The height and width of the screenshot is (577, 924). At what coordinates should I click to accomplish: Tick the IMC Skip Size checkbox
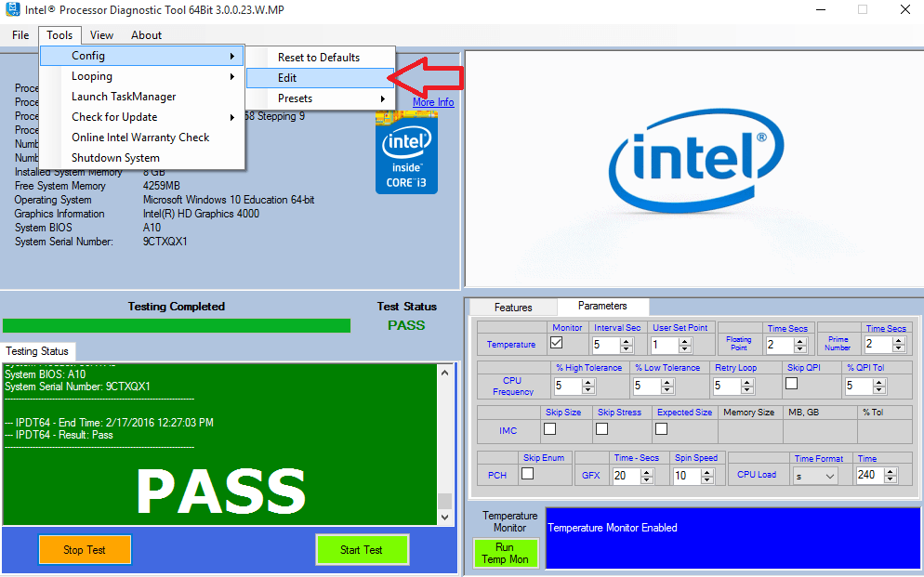549,428
